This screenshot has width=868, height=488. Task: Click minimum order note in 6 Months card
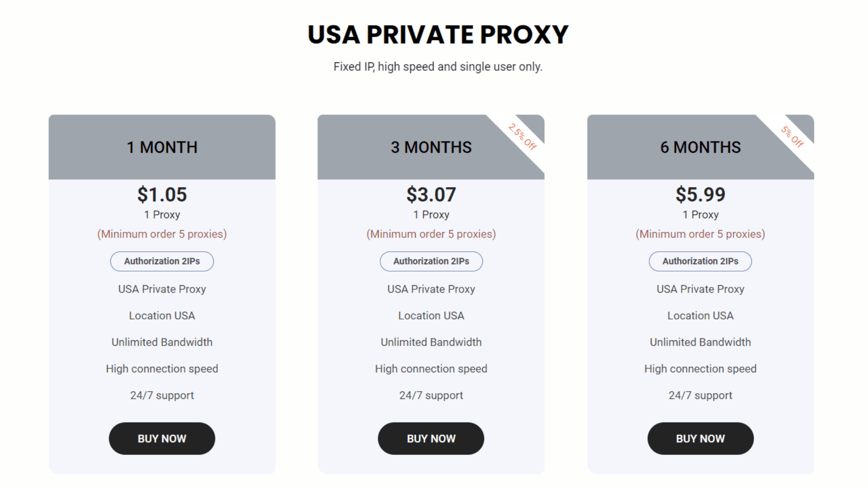[700, 234]
